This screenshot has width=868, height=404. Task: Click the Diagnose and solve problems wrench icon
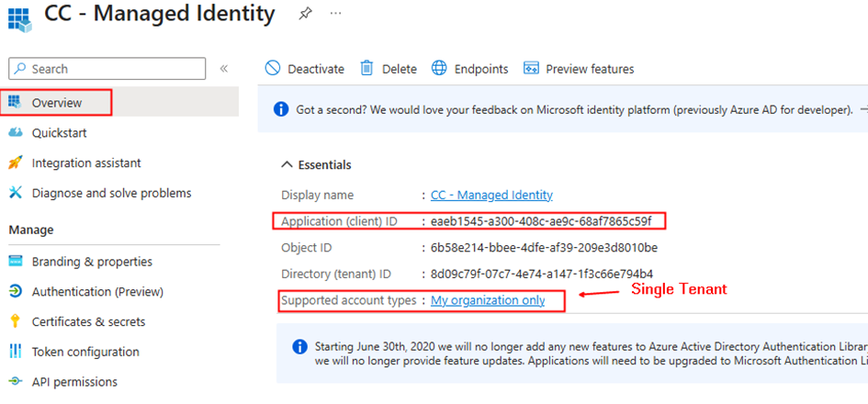coord(16,193)
